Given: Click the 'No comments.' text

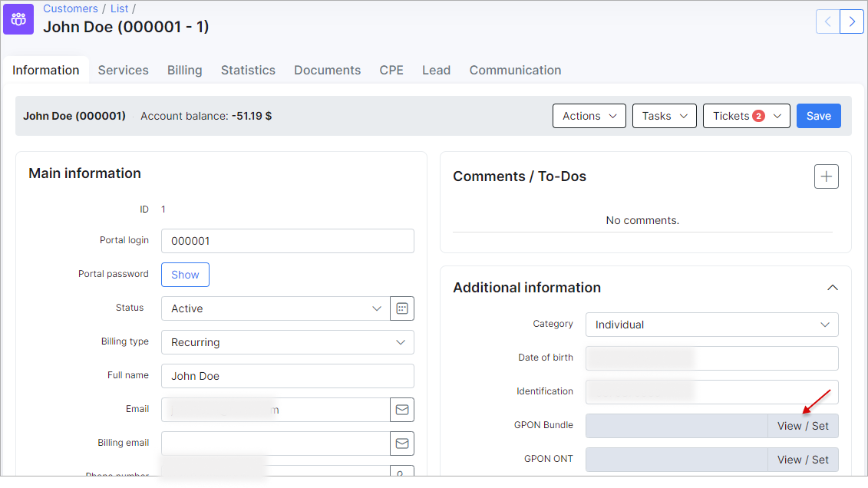Looking at the screenshot, I should point(642,220).
